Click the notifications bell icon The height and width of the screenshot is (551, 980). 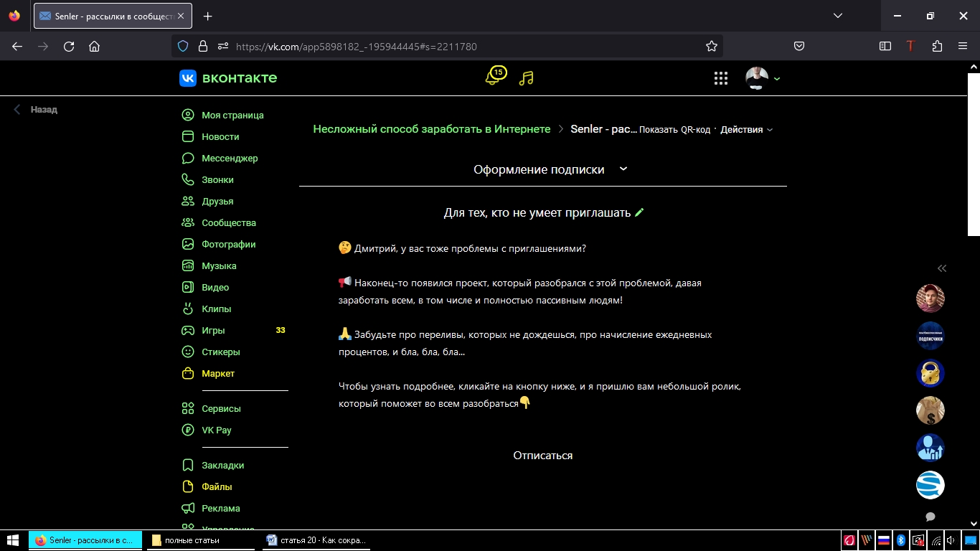coord(493,77)
